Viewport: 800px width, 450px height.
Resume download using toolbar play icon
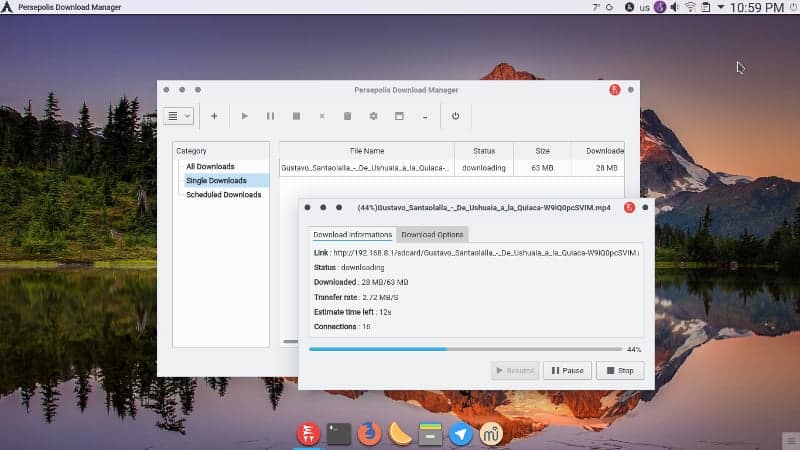(x=244, y=116)
